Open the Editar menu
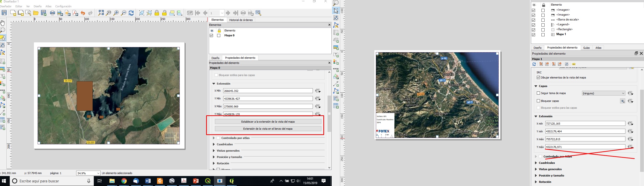The height and width of the screenshot is (186, 644). (x=19, y=7)
